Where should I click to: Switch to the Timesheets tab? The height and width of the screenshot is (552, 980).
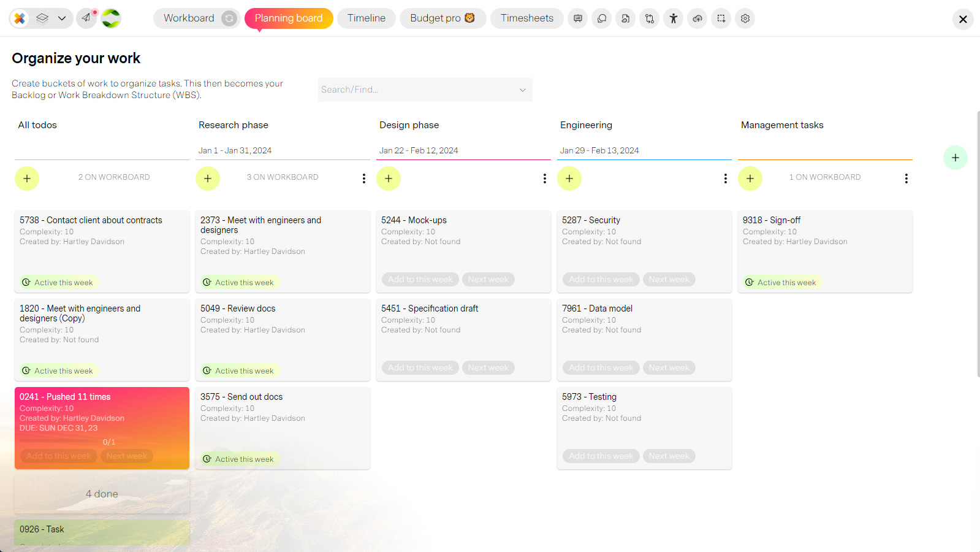[x=527, y=18]
